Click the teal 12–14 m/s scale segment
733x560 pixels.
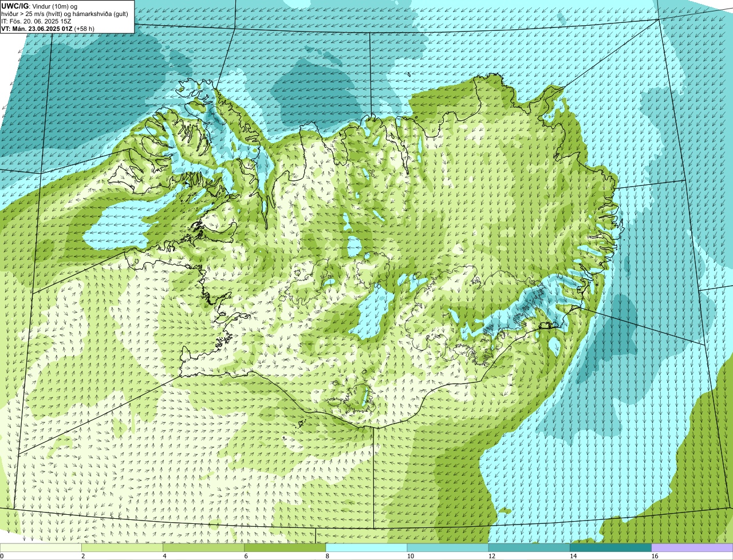[x=529, y=547]
